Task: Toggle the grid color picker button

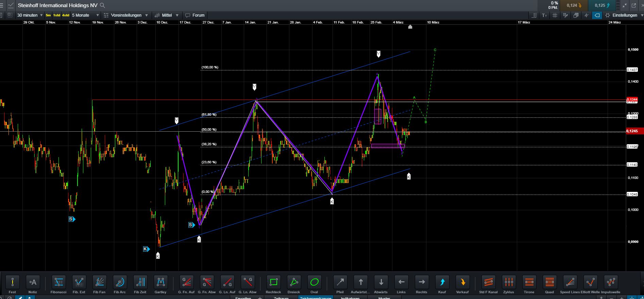Action: coord(565,15)
